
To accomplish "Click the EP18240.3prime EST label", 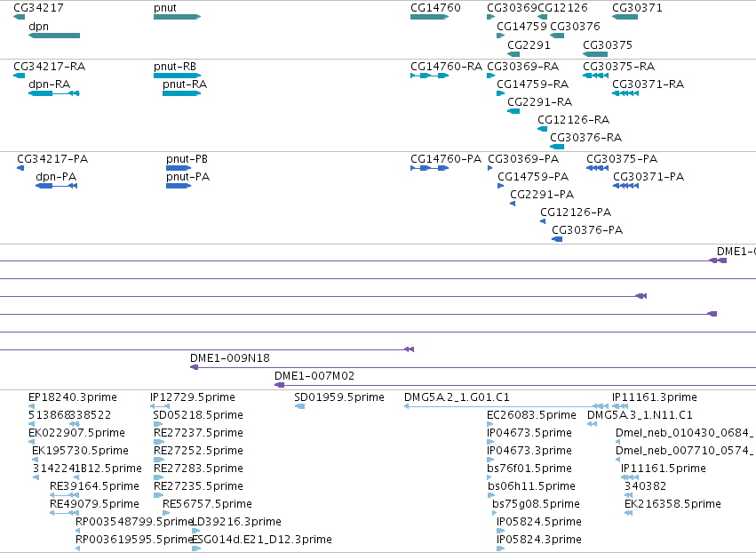I will (73, 397).
